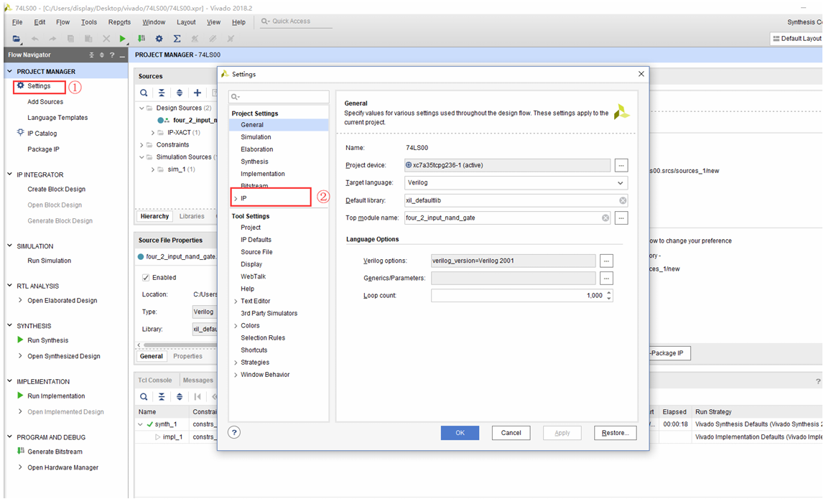Toggle the Enabled checkbox in Source File Properties
Screen dimensions: 826x504
point(146,278)
